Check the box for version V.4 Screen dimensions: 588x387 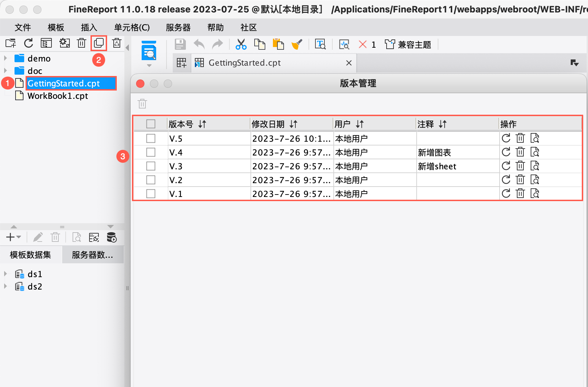(x=151, y=152)
